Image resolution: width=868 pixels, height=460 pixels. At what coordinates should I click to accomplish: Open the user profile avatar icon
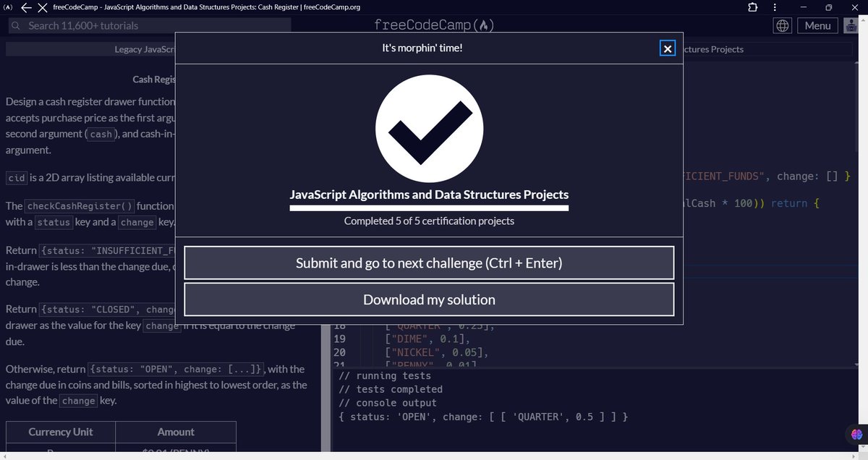pos(852,25)
